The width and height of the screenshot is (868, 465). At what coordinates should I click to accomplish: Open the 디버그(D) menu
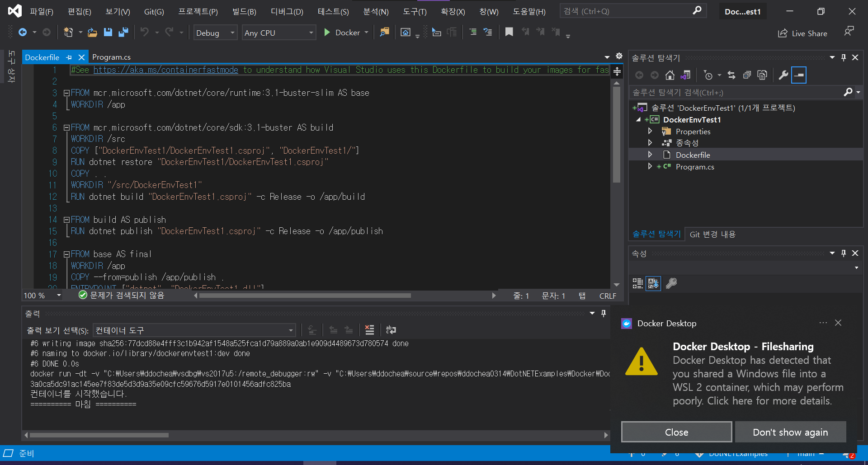click(287, 11)
